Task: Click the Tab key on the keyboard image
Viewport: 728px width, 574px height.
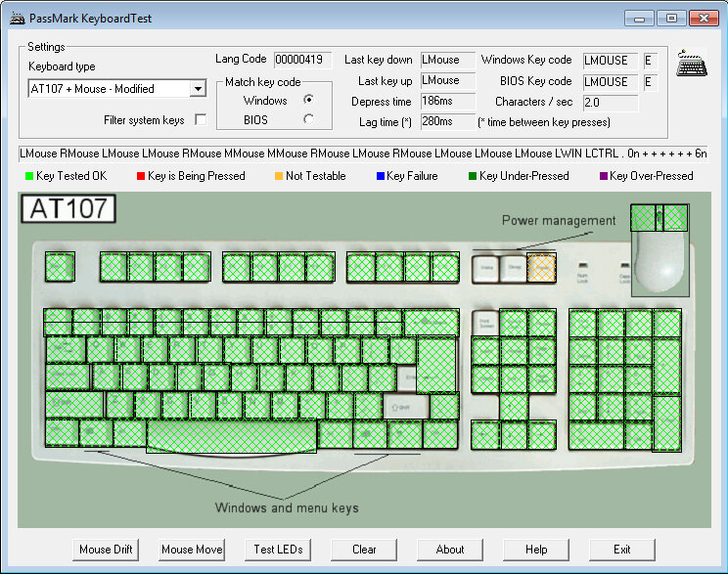Action: click(x=66, y=350)
